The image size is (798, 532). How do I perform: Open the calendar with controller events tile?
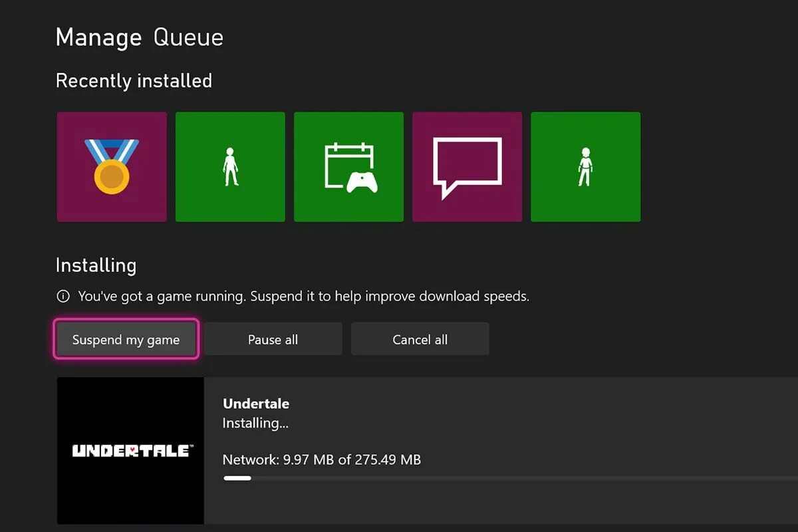click(348, 167)
